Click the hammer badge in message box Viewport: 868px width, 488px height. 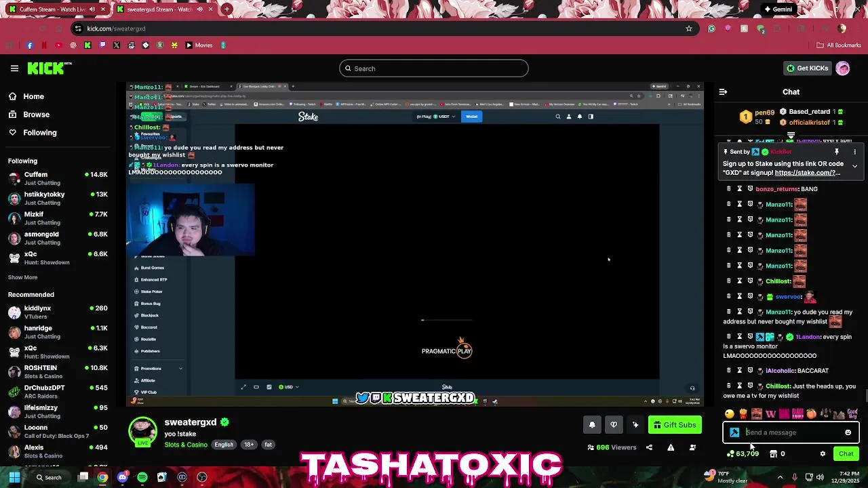click(x=734, y=432)
